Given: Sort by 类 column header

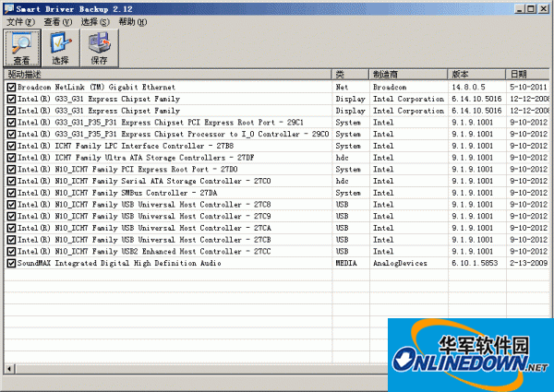Looking at the screenshot, I should (350, 74).
